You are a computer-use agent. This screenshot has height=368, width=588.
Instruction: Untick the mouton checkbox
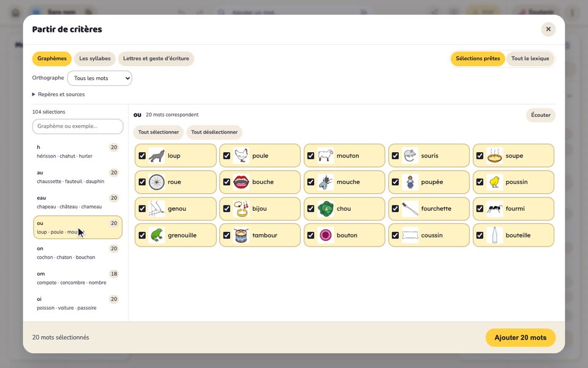tap(311, 155)
